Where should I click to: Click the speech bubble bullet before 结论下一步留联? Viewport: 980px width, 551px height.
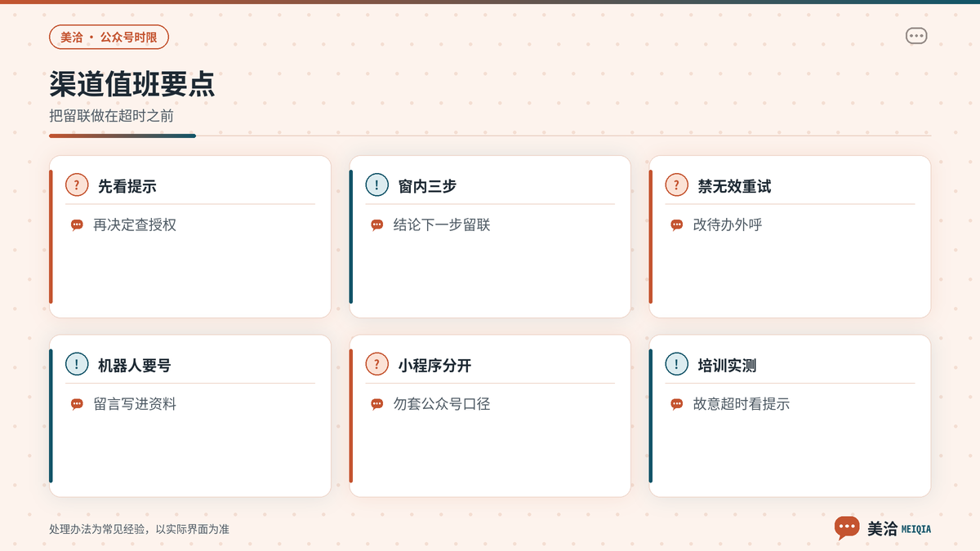point(376,225)
